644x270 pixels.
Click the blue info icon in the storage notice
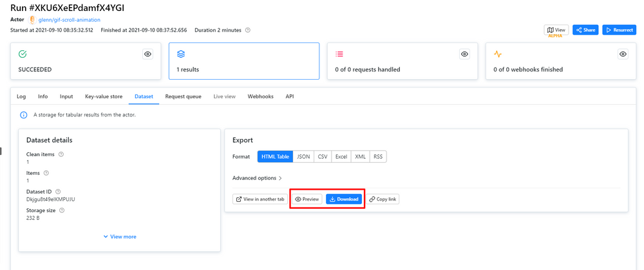click(24, 115)
